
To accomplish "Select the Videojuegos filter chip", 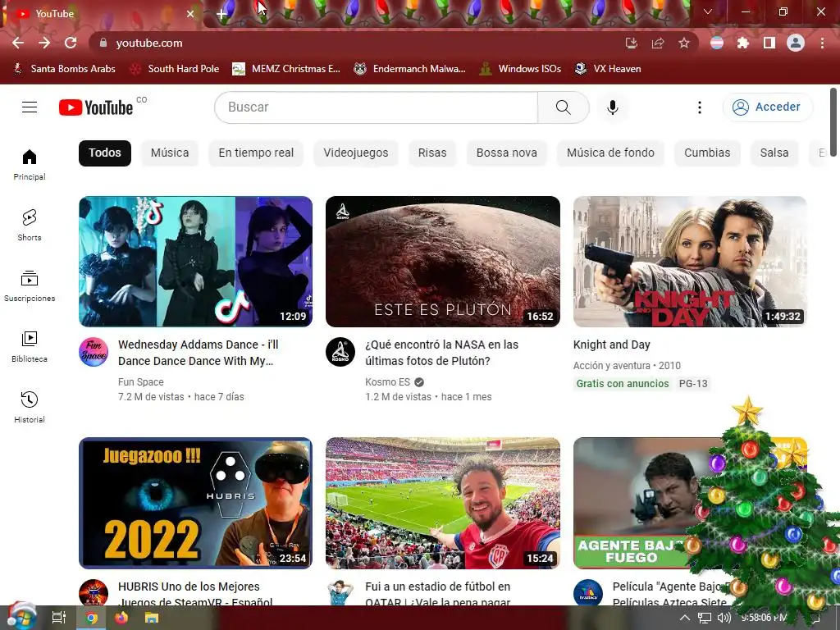I will (x=356, y=153).
